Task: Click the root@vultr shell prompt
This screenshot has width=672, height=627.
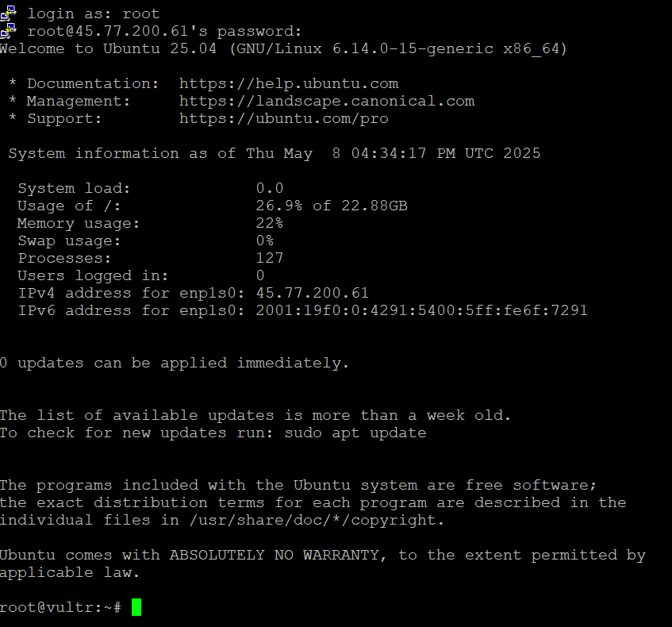Action: pos(60,607)
